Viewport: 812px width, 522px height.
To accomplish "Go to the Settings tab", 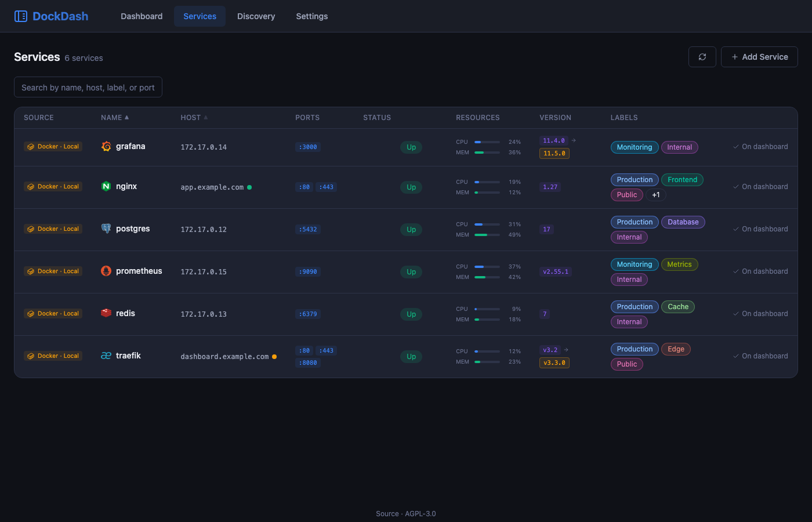I will tap(312, 16).
